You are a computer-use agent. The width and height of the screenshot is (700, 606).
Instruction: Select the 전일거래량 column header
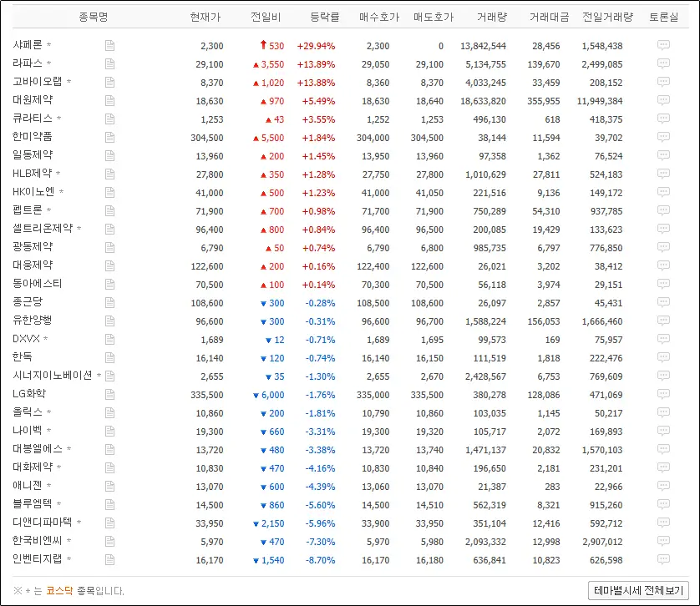coord(607,17)
